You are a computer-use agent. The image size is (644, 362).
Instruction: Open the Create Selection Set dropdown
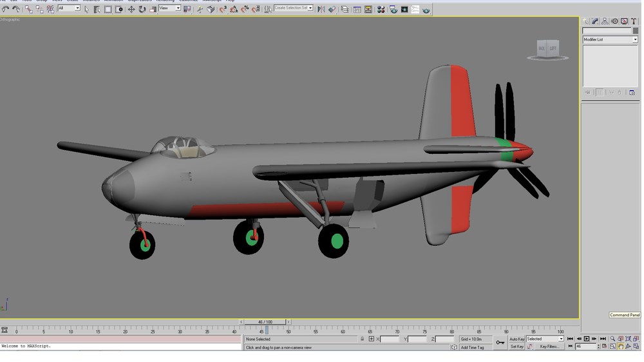point(293,8)
